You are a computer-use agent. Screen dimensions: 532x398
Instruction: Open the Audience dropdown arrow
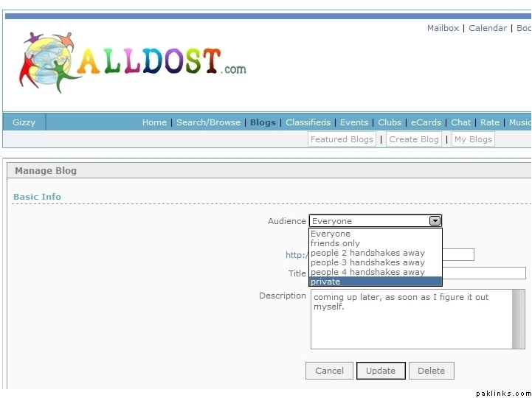click(x=435, y=220)
